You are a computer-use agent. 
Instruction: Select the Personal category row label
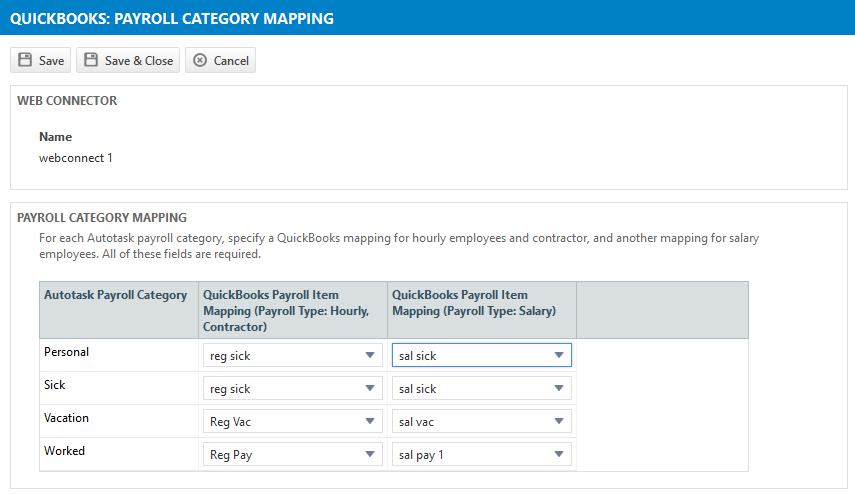coord(67,352)
